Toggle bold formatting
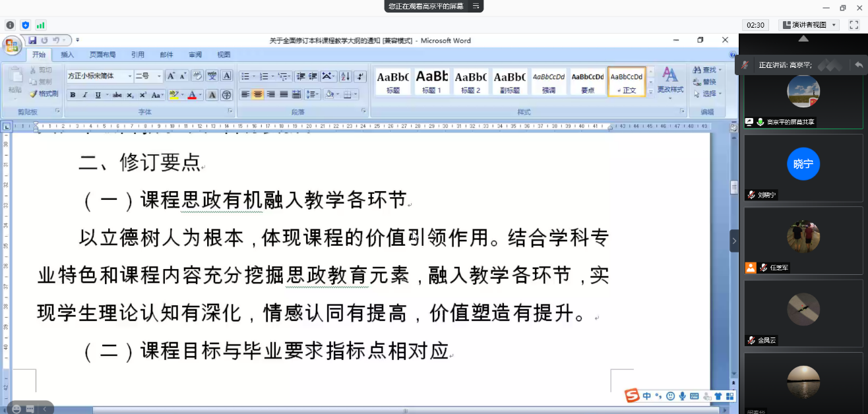868x414 pixels. click(72, 95)
